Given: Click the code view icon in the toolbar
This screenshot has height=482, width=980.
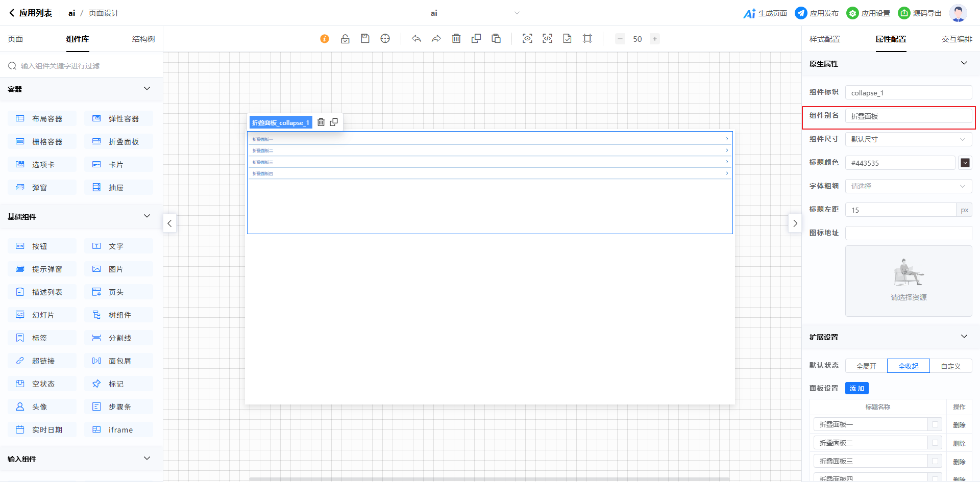Looking at the screenshot, I should 547,39.
